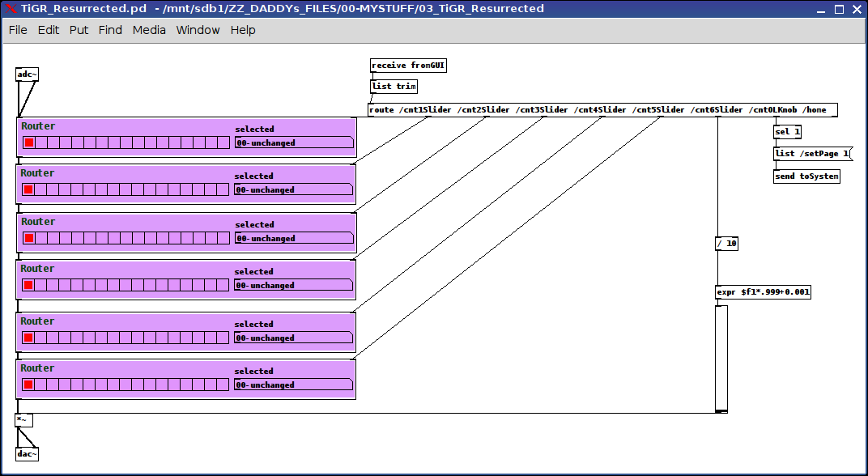868x476 pixels.
Task: Click 00-unchanged symbol box in fourth Router
Action: click(293, 286)
